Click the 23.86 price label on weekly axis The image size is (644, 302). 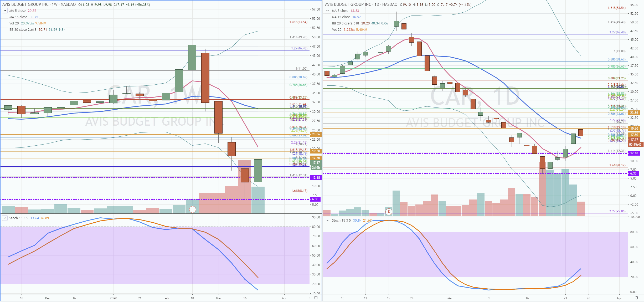[x=316, y=134]
